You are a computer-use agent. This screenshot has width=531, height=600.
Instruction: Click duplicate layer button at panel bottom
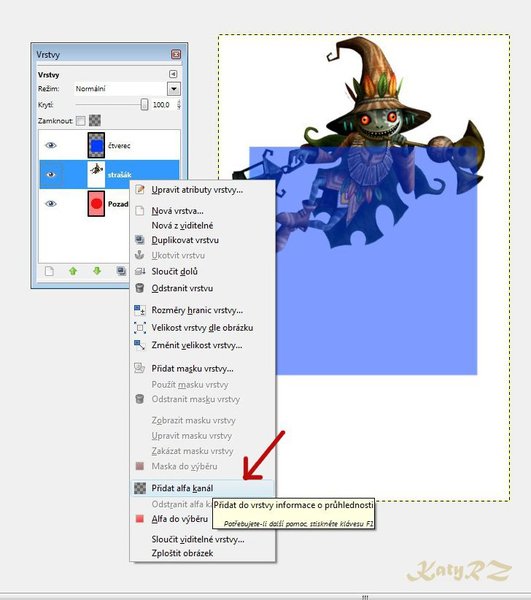pos(121,271)
